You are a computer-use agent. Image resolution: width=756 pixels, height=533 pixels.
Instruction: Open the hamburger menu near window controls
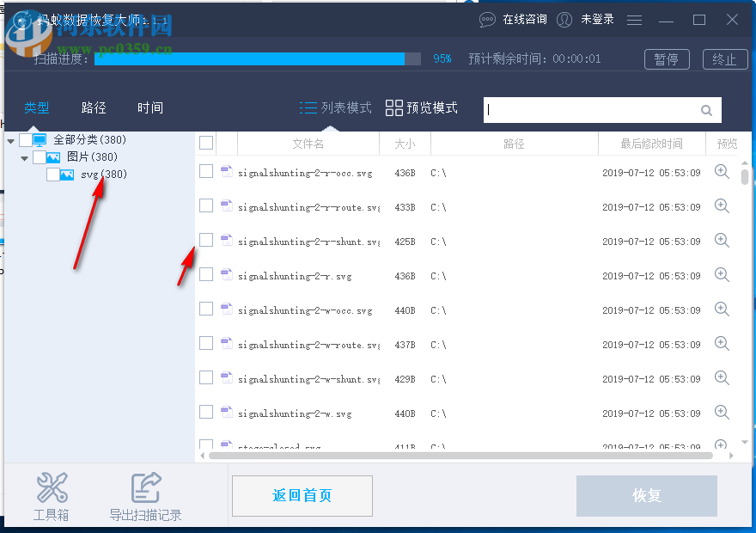pos(634,19)
